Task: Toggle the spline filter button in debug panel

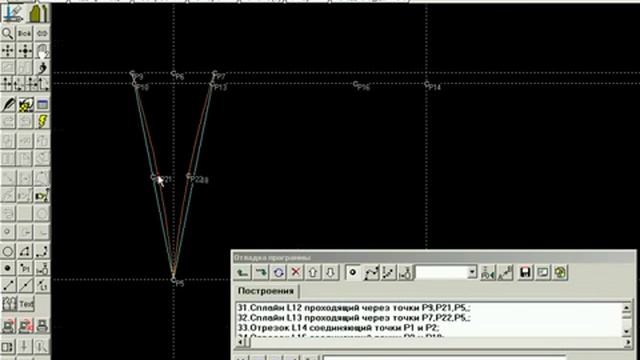Action: 371,272
